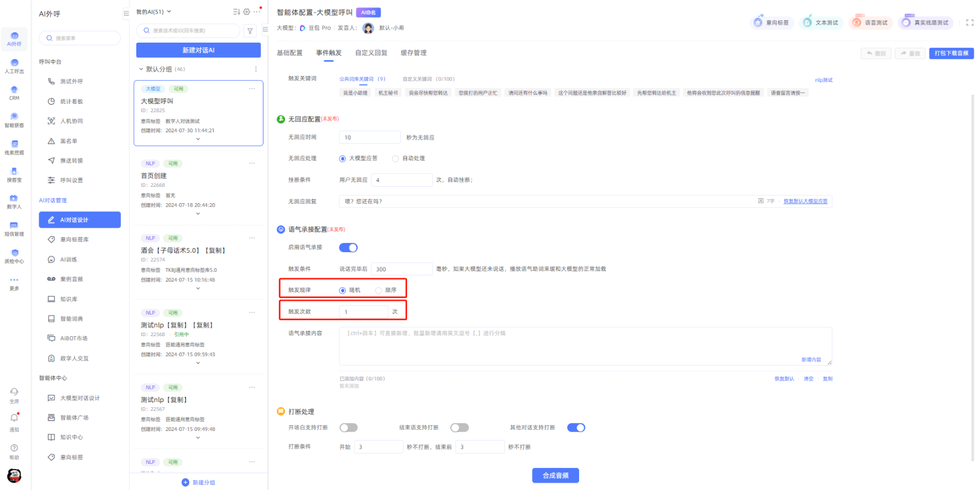The width and height of the screenshot is (980, 490).
Task: Open 真实线路测试 test tool
Action: coord(925,23)
